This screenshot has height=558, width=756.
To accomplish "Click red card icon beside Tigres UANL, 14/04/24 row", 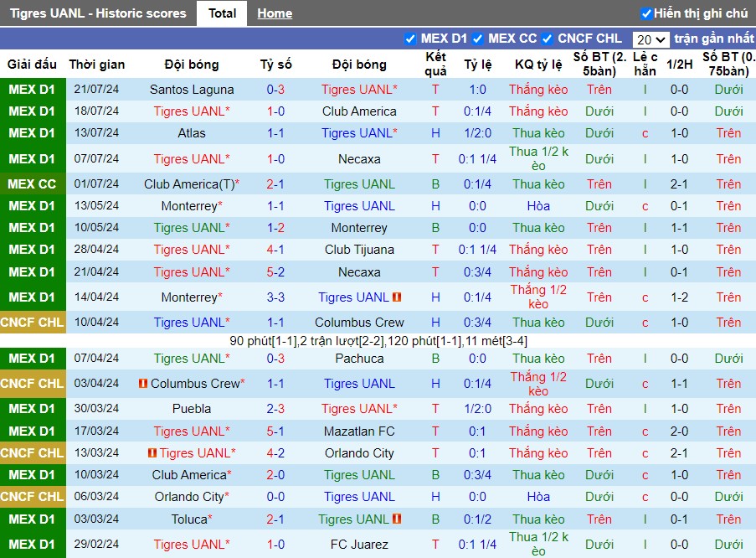I will pos(397,297).
